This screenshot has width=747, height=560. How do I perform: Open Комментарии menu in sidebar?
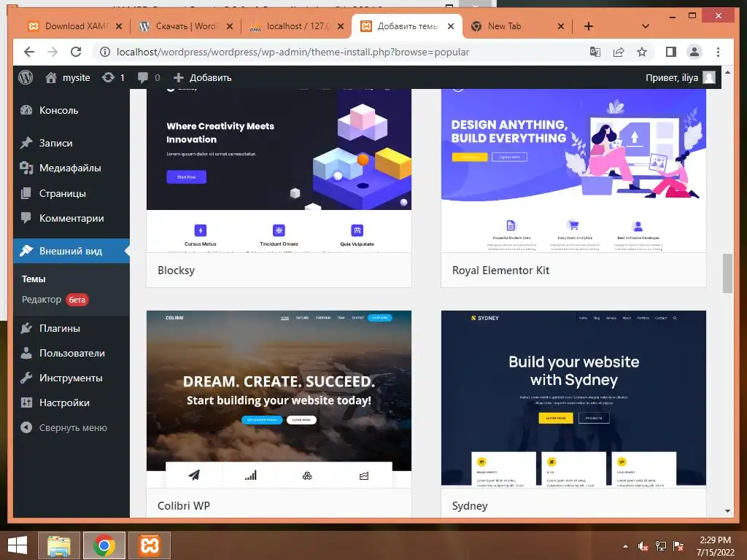point(71,218)
